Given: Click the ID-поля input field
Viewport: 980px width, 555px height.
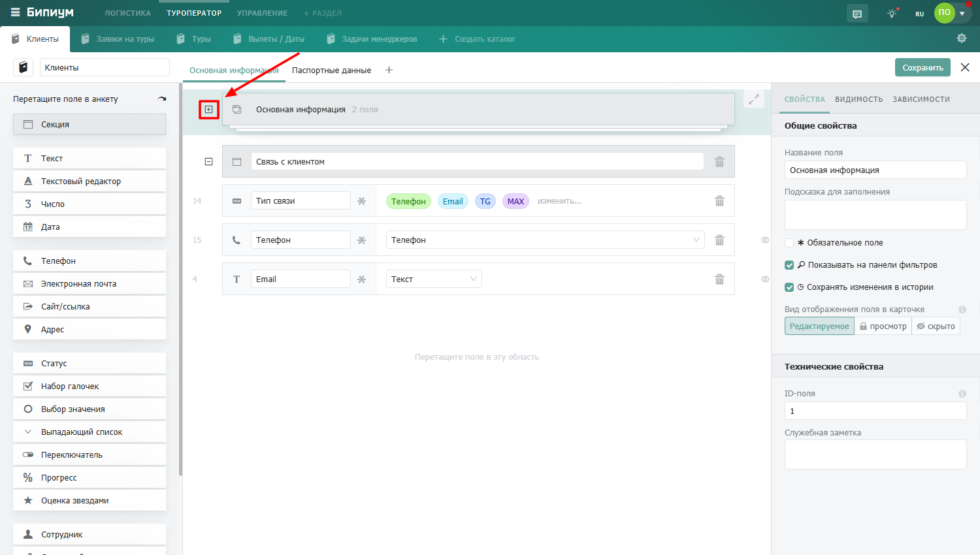Looking at the screenshot, I should (x=875, y=411).
